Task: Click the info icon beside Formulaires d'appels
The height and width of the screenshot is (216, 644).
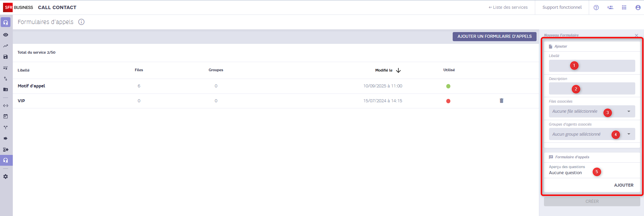Action: click(x=81, y=22)
